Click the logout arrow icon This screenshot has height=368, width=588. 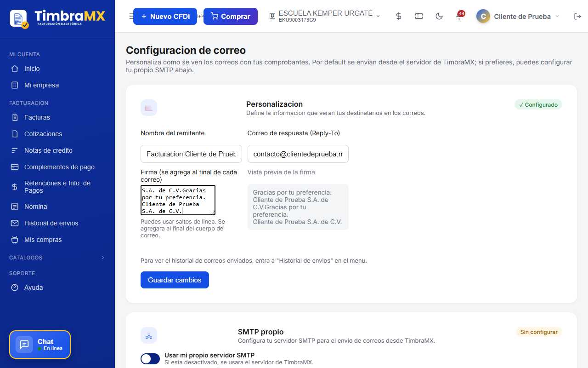577,16
